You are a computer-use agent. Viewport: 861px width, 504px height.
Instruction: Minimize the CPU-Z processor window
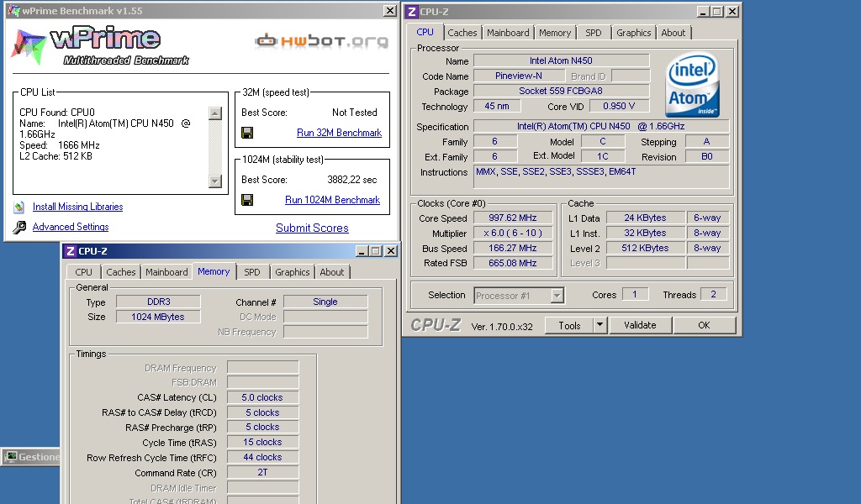[703, 12]
